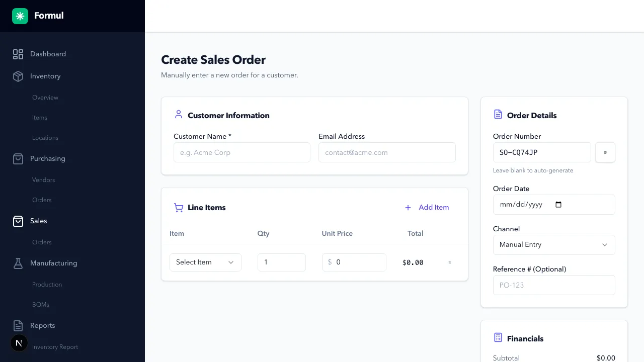Navigate to Vendors under Purchasing
Image resolution: width=644 pixels, height=362 pixels.
pos(43,179)
